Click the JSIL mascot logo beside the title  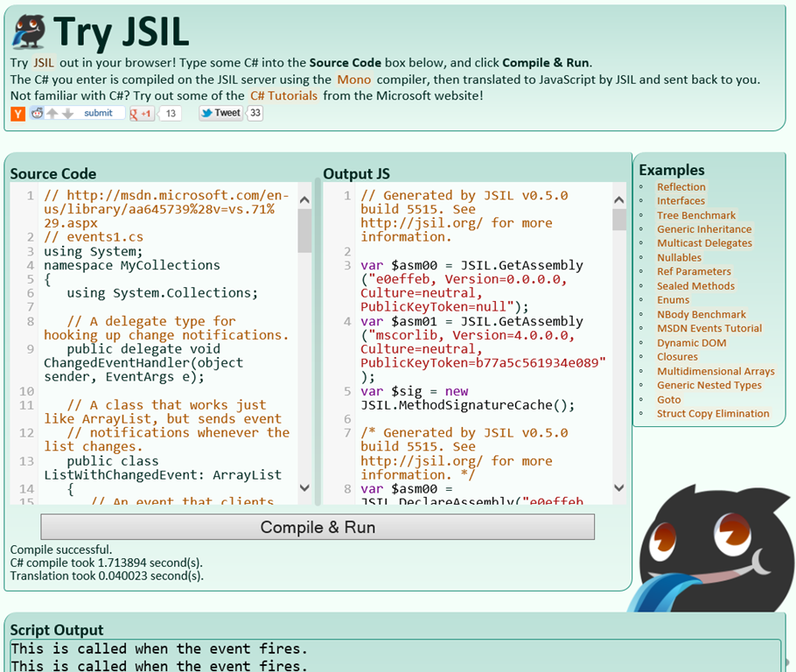[29, 31]
